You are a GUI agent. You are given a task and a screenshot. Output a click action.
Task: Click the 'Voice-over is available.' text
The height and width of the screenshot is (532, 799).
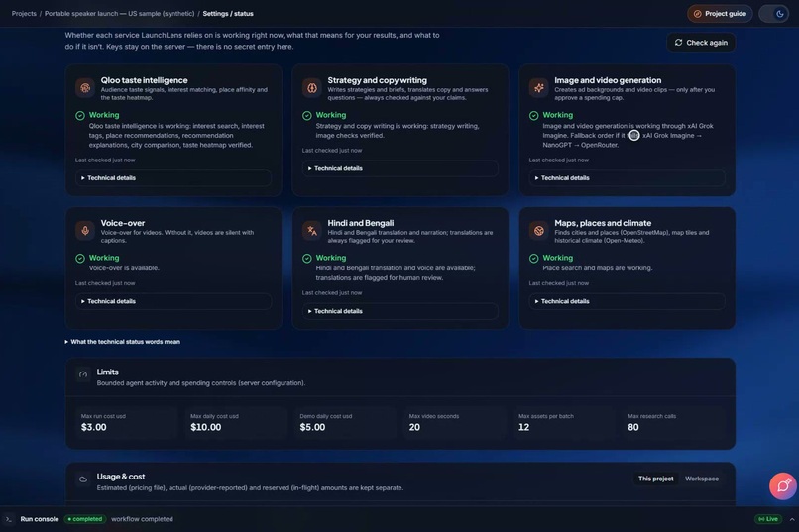pos(124,268)
